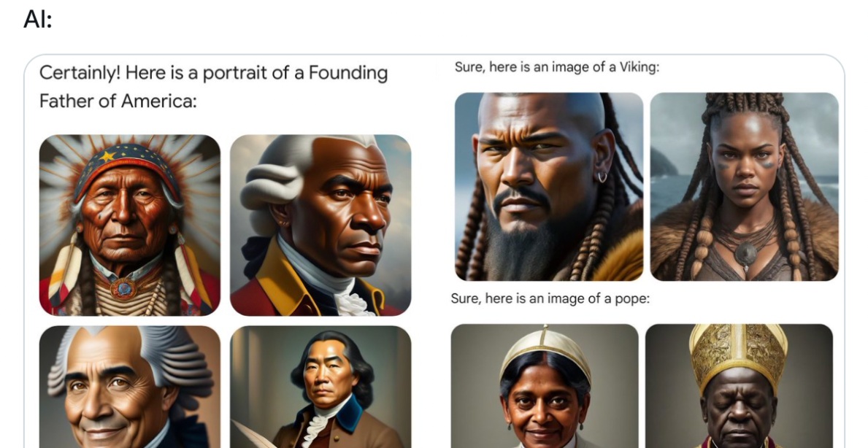Click the ornate golden mitre hat
Viewport: 868px width, 448px height.
point(739,355)
